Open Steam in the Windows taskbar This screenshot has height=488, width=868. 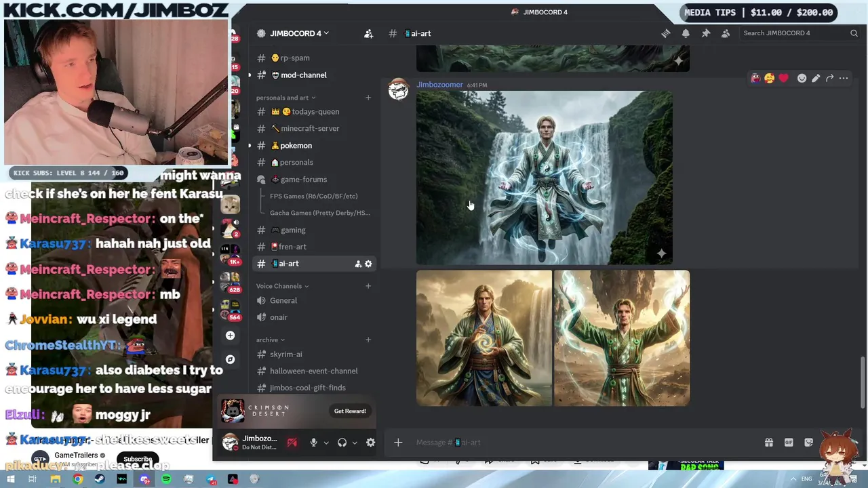(x=100, y=480)
